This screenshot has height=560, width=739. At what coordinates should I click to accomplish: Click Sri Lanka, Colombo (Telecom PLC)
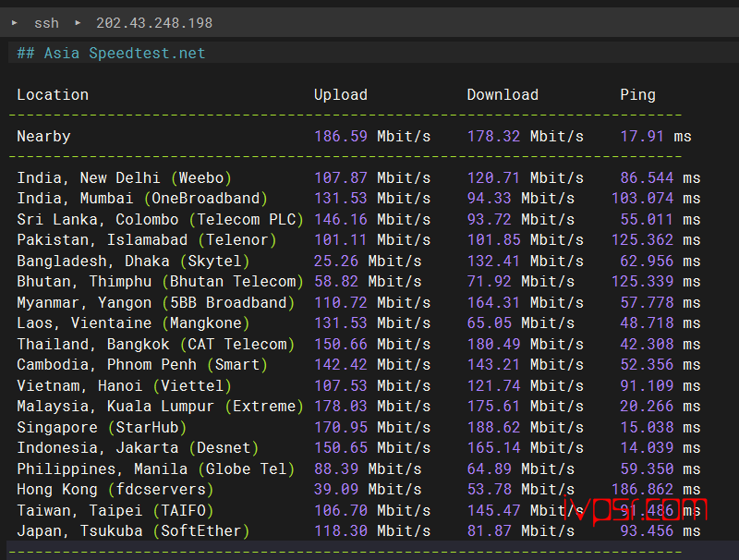click(x=160, y=219)
